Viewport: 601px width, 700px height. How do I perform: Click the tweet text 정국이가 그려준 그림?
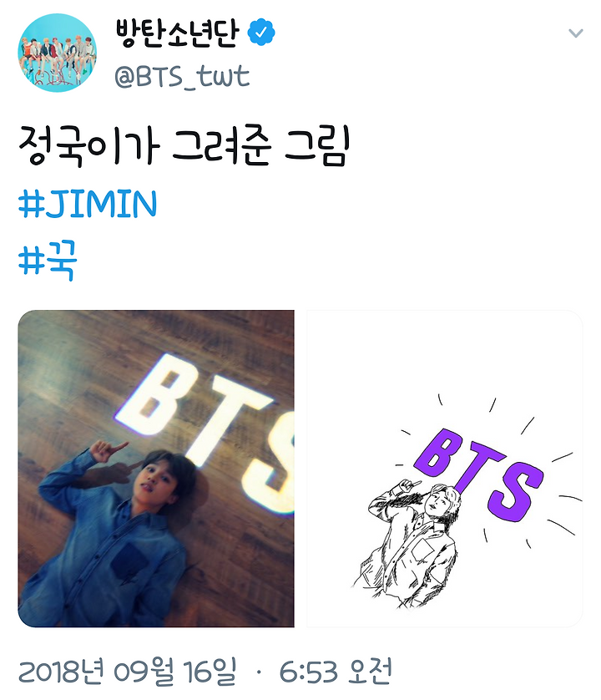[184, 145]
